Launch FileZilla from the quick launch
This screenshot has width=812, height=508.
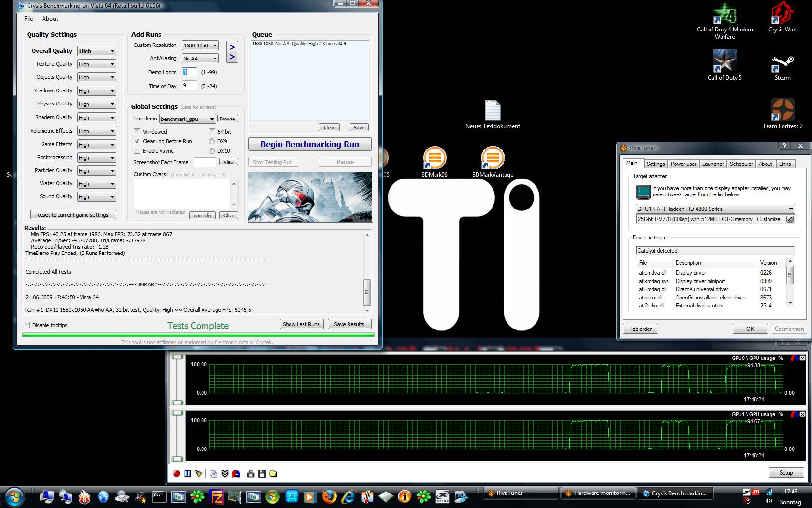click(216, 496)
